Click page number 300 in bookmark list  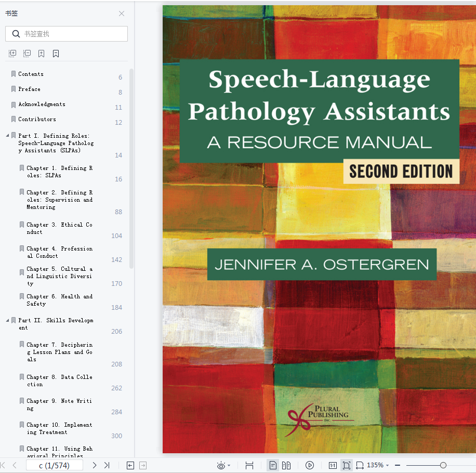[116, 436]
